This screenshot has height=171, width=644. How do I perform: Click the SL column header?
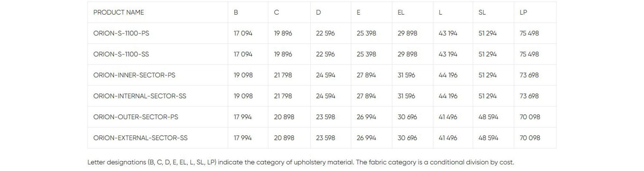pos(482,12)
